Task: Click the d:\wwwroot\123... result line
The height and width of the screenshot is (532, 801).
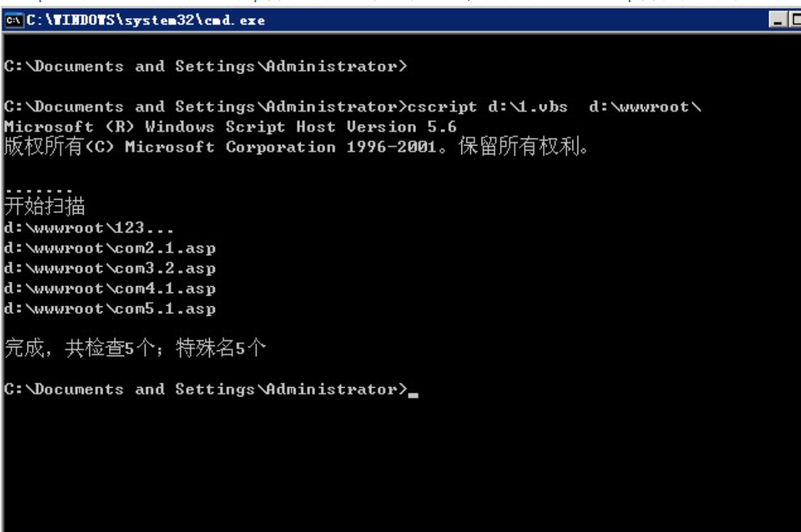Action: (88, 229)
